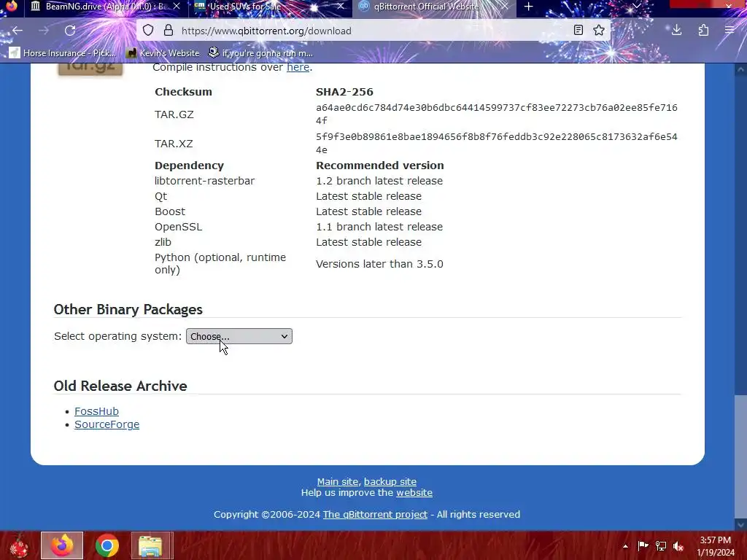The width and height of the screenshot is (747, 560).
Task: Launch Google Chrome from the taskbar
Action: coord(107,545)
